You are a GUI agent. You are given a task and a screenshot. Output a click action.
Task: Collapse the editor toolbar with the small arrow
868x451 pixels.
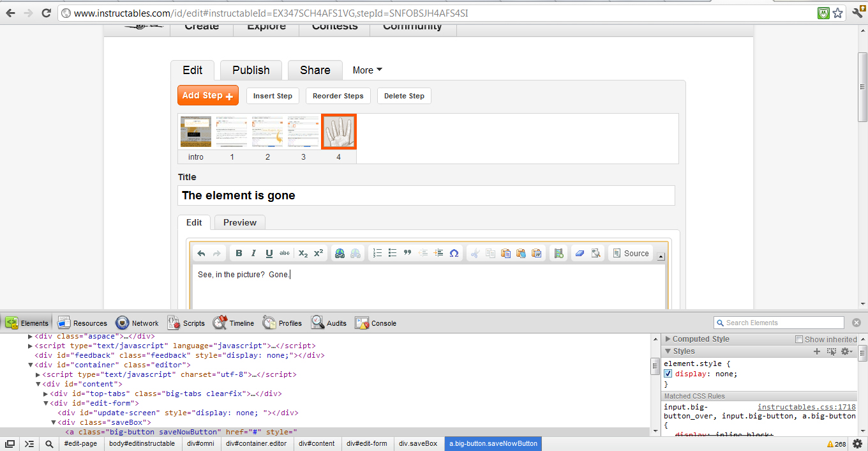[661, 257]
